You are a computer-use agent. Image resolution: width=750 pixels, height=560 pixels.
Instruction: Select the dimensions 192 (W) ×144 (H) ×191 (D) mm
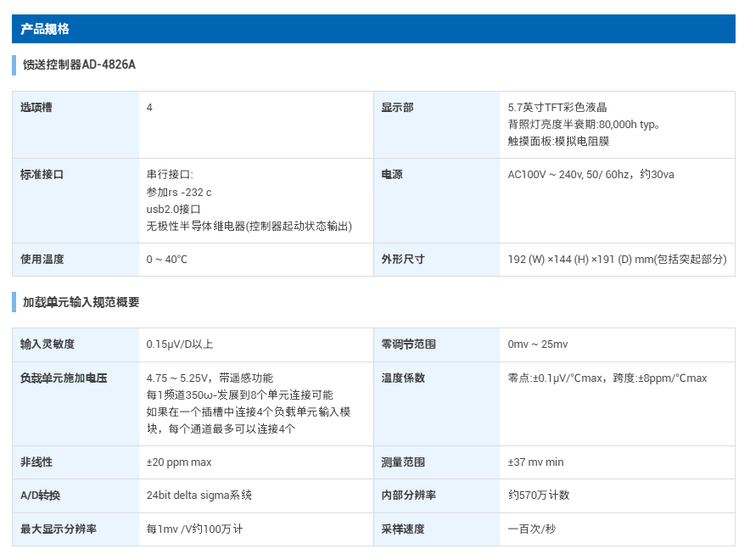click(617, 260)
